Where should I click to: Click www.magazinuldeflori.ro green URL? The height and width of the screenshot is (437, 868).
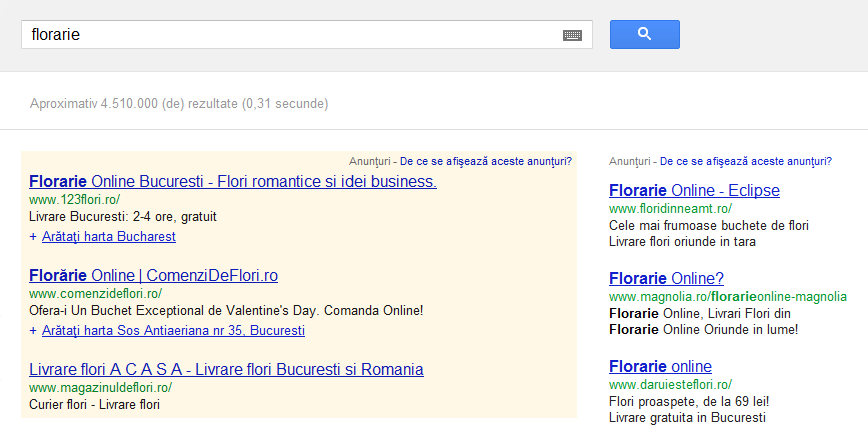pyautogui.click(x=101, y=387)
